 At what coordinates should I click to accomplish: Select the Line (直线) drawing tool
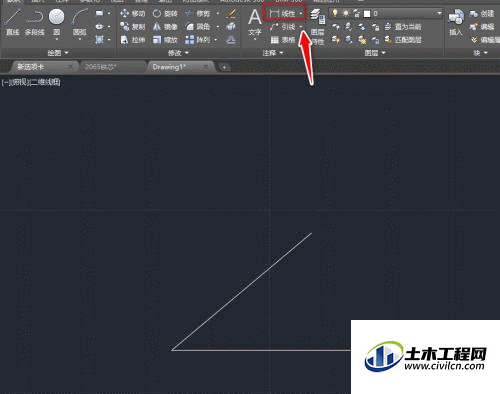(13, 22)
